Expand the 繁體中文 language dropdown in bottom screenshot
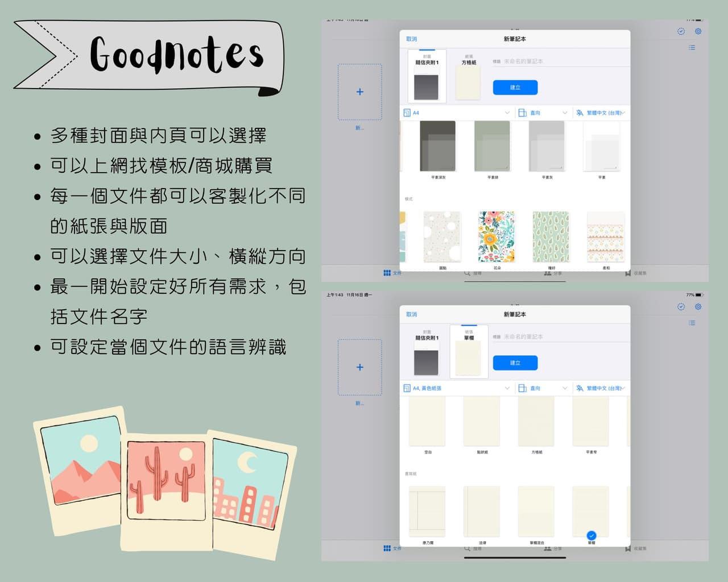This screenshot has height=582, width=728. click(x=601, y=388)
